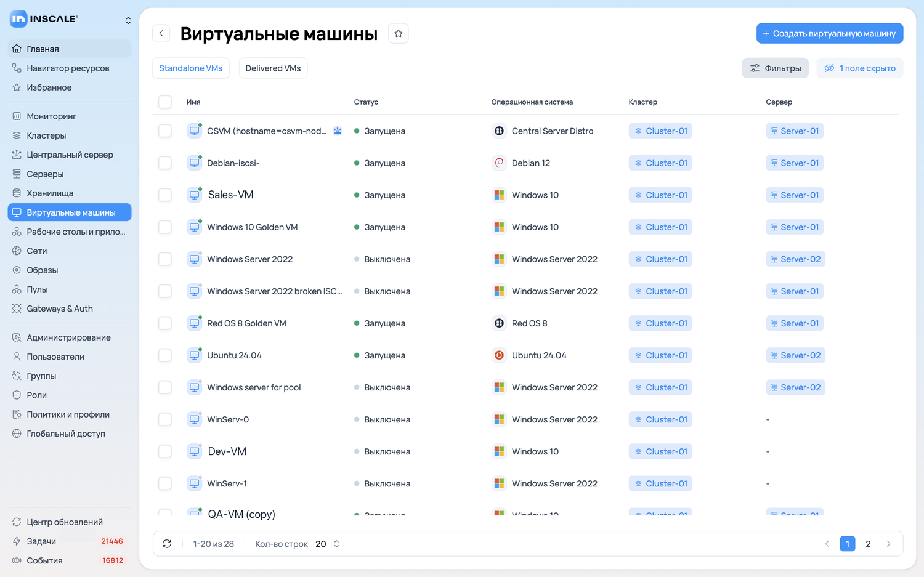Go to the previous page with left chevron
The image size is (924, 577).
[x=827, y=544]
